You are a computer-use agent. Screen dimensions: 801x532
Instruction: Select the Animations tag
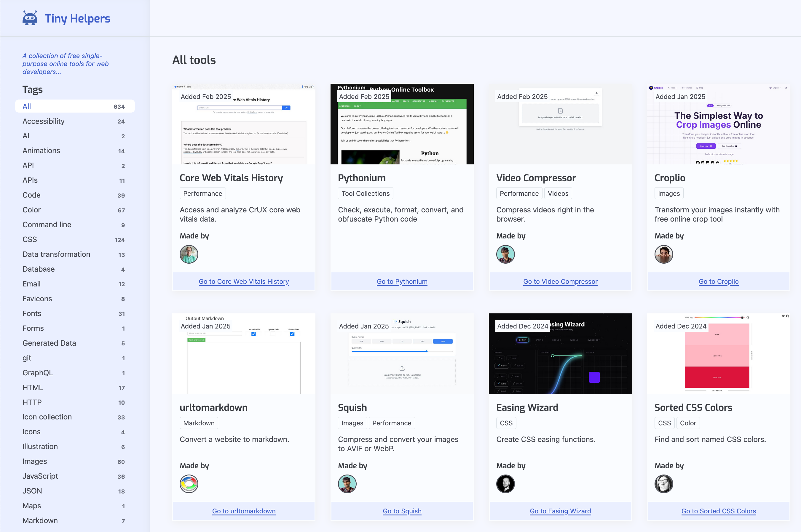pos(75,151)
